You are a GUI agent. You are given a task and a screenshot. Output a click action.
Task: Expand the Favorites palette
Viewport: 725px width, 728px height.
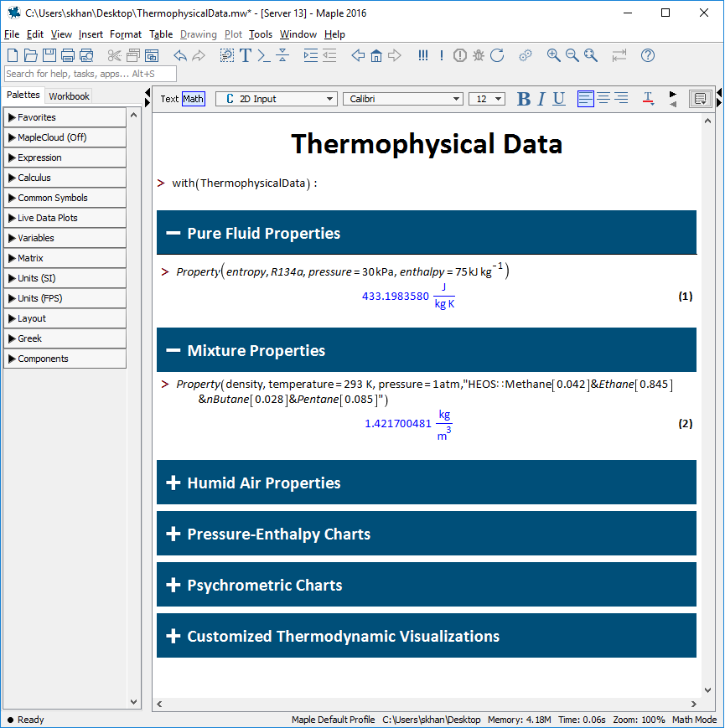coord(65,117)
